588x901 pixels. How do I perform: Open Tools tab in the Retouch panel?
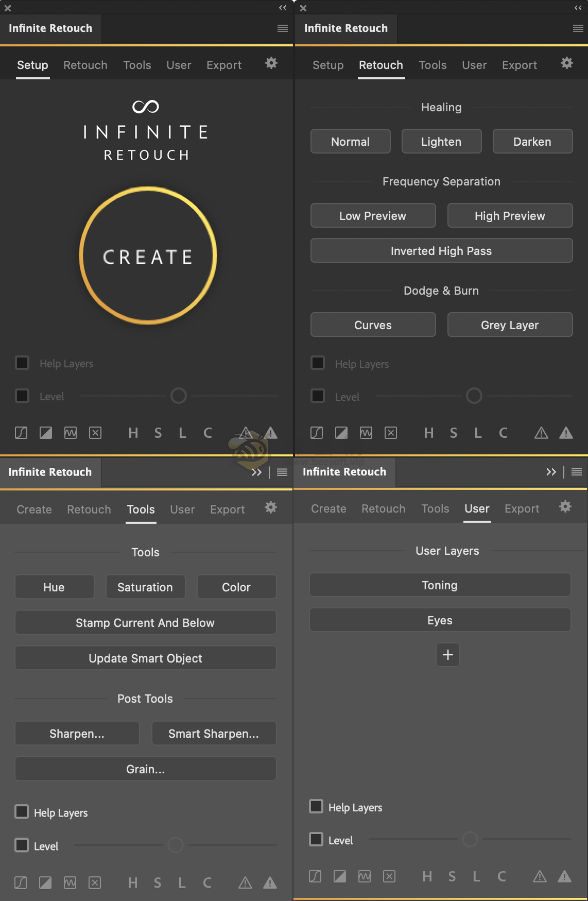(x=433, y=65)
